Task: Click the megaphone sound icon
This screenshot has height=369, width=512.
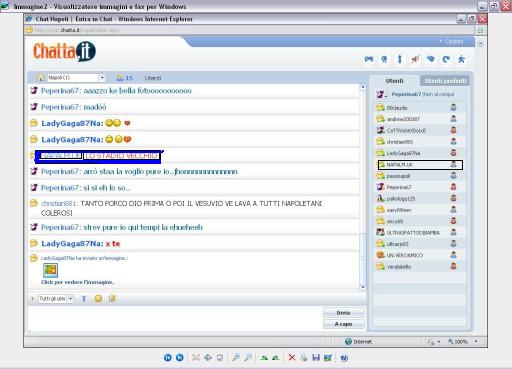Action: pyautogui.click(x=415, y=59)
